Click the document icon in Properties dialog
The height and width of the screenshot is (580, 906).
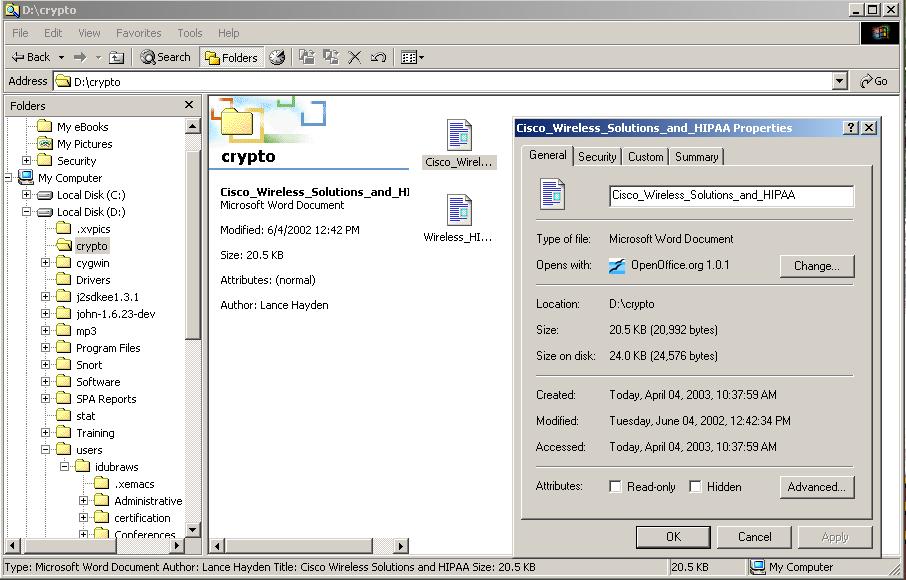(x=552, y=194)
